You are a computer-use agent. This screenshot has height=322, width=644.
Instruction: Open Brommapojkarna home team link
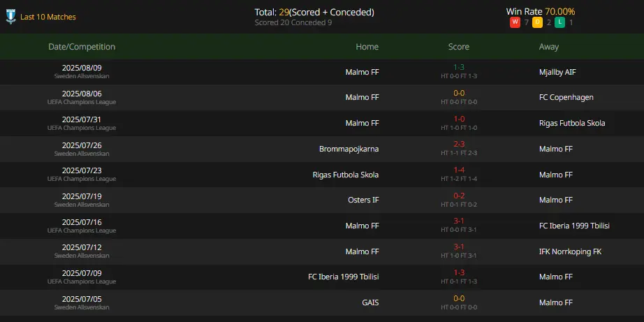click(x=349, y=149)
